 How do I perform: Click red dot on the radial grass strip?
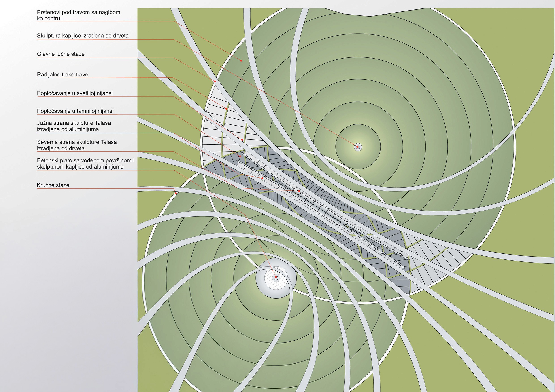[226, 109]
